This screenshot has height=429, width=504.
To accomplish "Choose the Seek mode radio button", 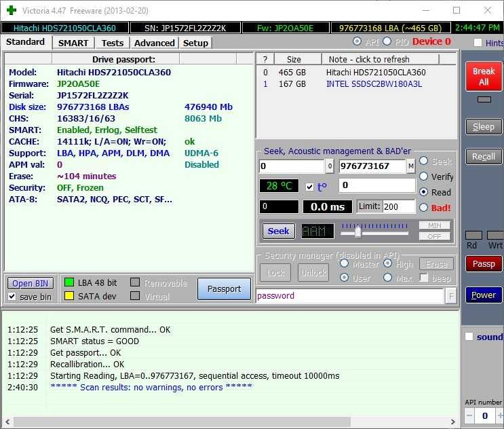I will pyautogui.click(x=424, y=161).
